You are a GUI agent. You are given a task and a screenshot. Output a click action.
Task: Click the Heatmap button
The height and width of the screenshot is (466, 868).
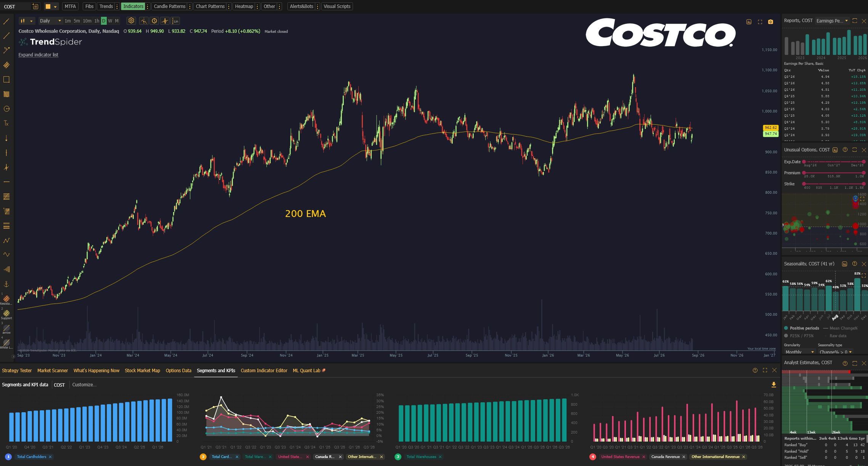point(244,6)
